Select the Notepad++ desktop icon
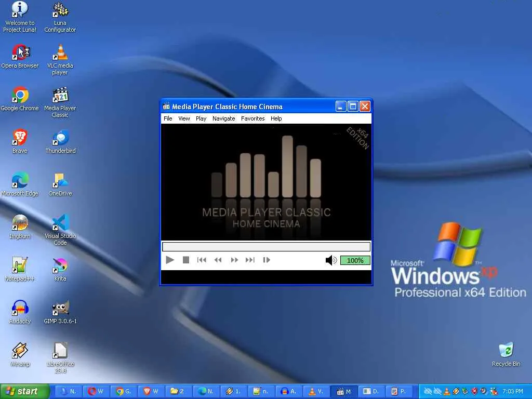The width and height of the screenshot is (532, 399). click(20, 270)
